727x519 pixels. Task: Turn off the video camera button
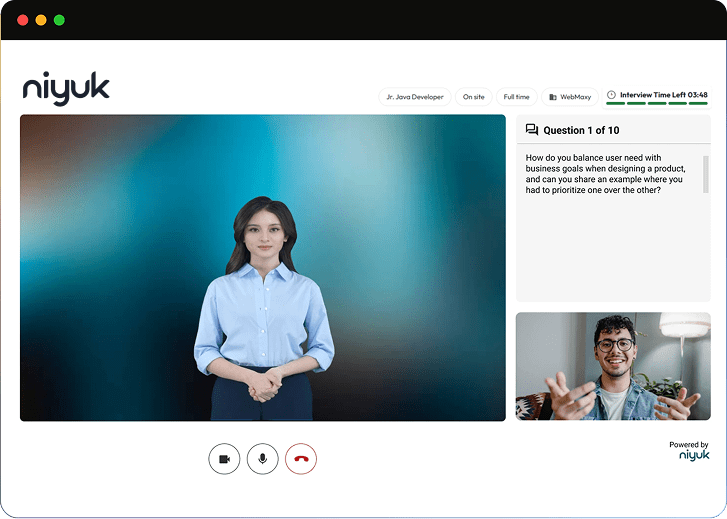[224, 459]
